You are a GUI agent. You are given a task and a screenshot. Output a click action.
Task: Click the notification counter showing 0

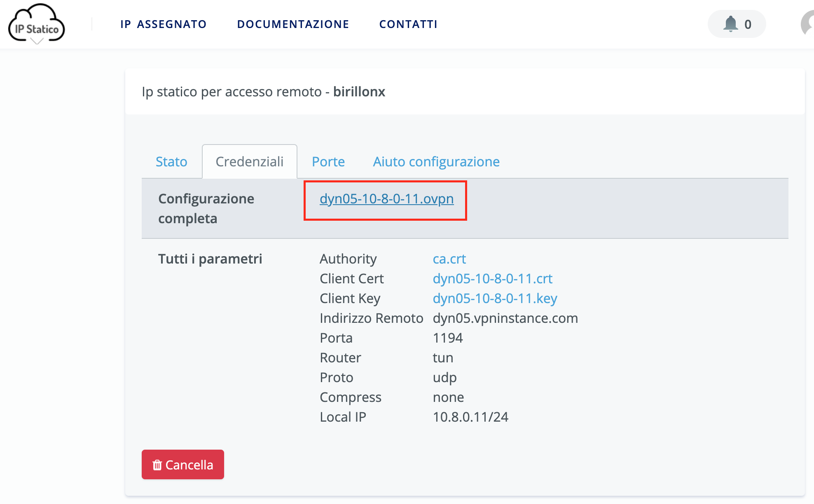pos(747,24)
